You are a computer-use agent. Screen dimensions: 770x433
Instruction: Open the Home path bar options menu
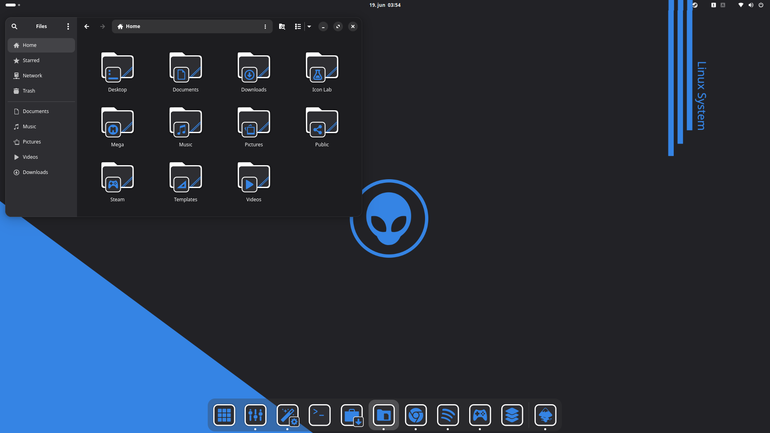click(x=265, y=27)
